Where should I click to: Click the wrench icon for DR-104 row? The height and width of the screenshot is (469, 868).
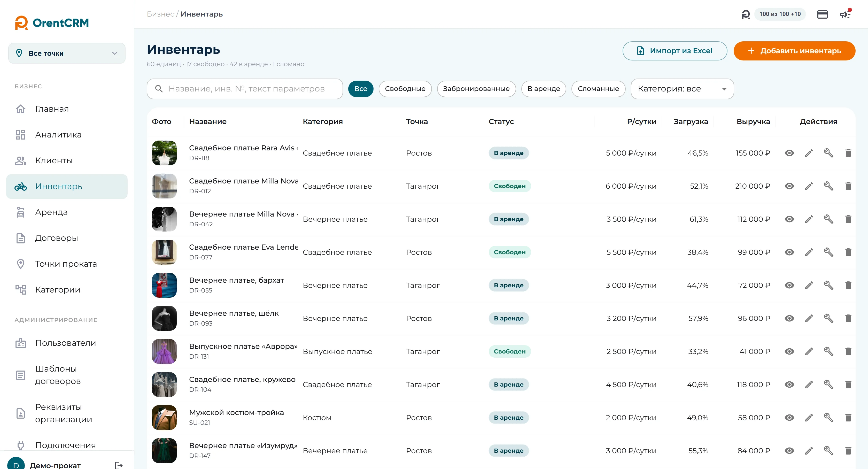coord(828,385)
